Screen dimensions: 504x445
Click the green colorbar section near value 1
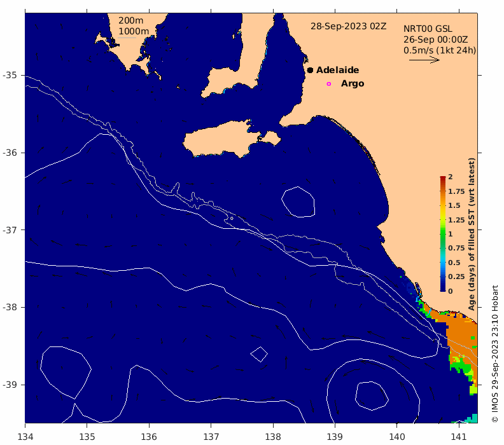pyautogui.click(x=443, y=234)
